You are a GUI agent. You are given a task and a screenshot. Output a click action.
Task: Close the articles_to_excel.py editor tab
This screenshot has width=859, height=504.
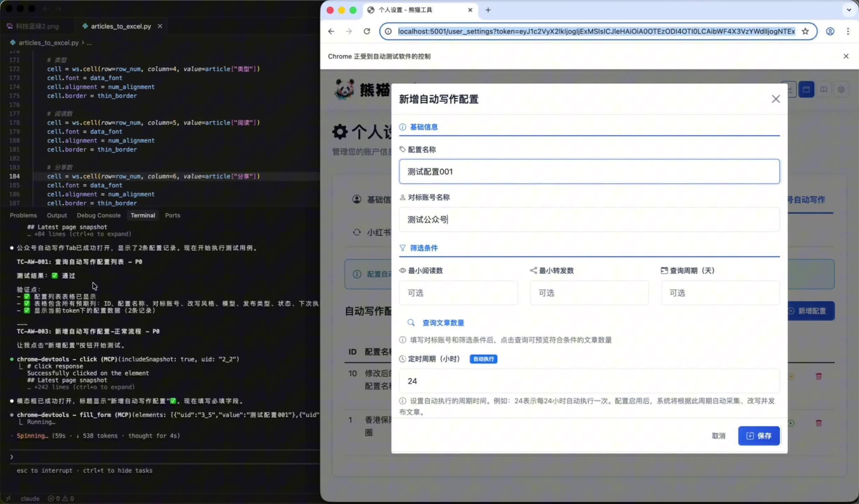click(160, 26)
